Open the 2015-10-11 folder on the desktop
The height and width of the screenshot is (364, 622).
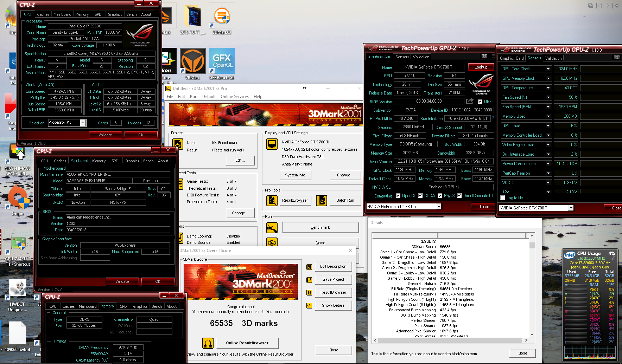click(192, 19)
